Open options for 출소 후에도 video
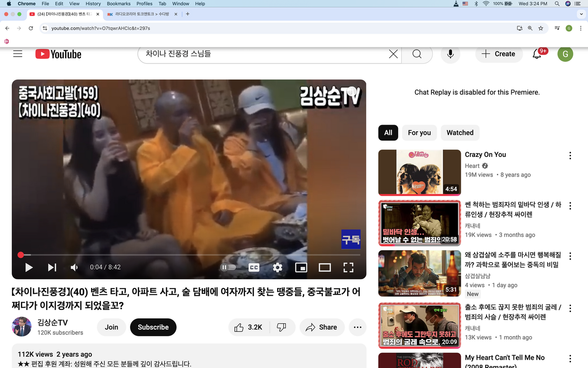The height and width of the screenshot is (368, 588). (570, 308)
